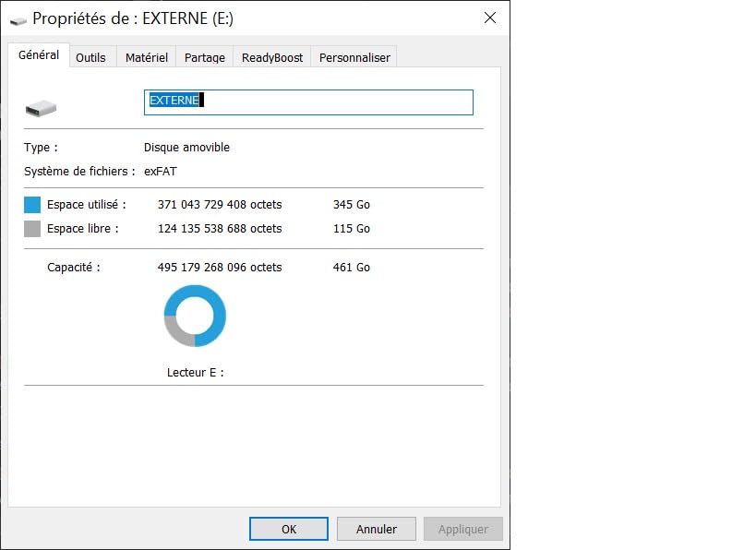Go to the Partage tab
Screen dimensions: 756x550
click(204, 57)
